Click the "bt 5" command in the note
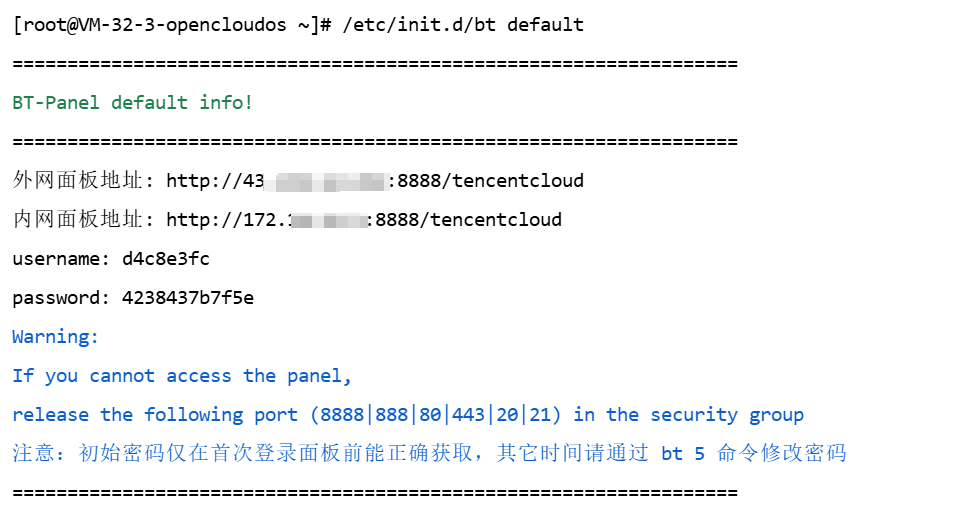The width and height of the screenshot is (964, 517). point(683,454)
